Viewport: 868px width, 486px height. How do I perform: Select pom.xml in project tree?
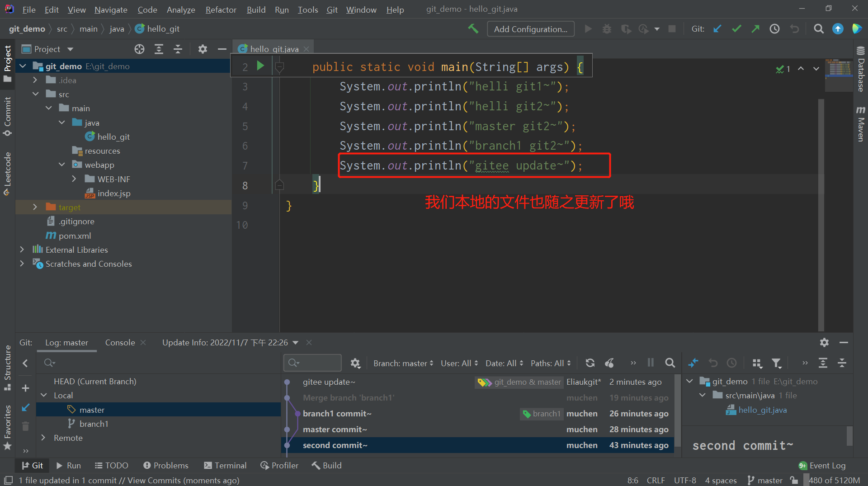pyautogui.click(x=75, y=236)
